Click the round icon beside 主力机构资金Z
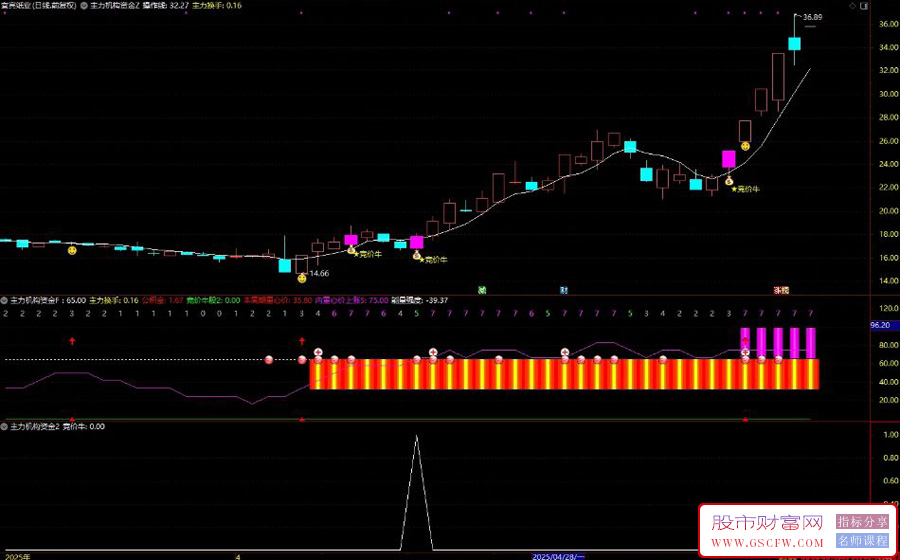 pos(85,5)
